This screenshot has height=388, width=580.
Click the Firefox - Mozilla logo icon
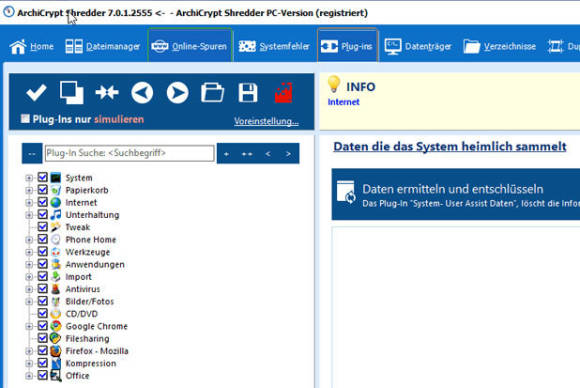(x=56, y=351)
